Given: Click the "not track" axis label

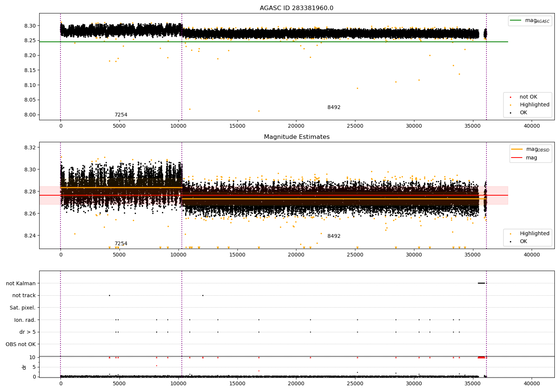Looking at the screenshot, I should [24, 296].
